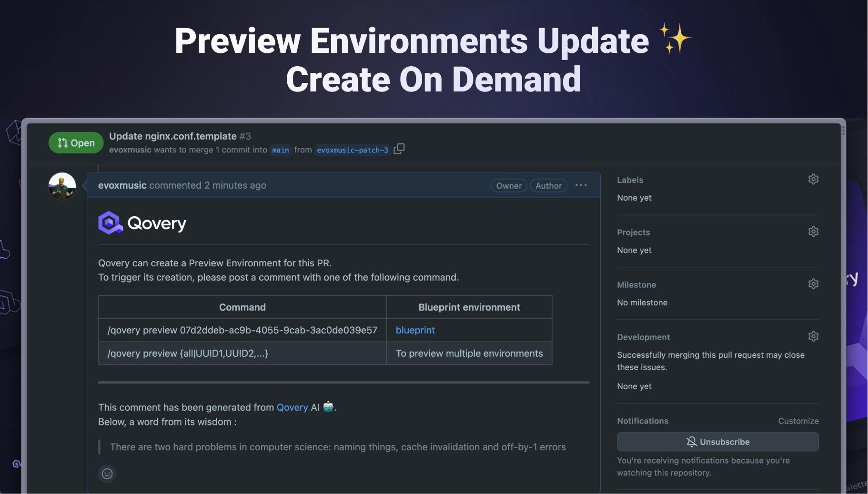
Task: Open the Customize notifications settings
Action: tap(798, 421)
